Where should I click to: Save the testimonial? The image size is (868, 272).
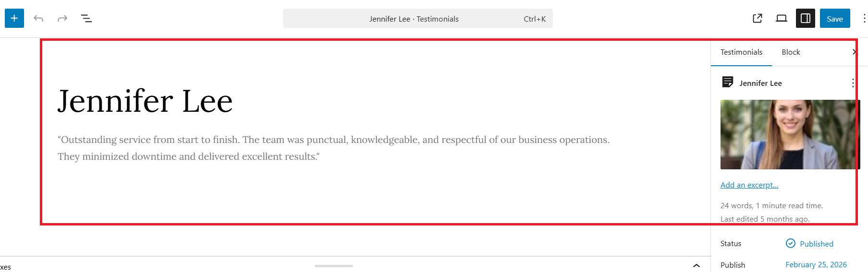(x=835, y=18)
